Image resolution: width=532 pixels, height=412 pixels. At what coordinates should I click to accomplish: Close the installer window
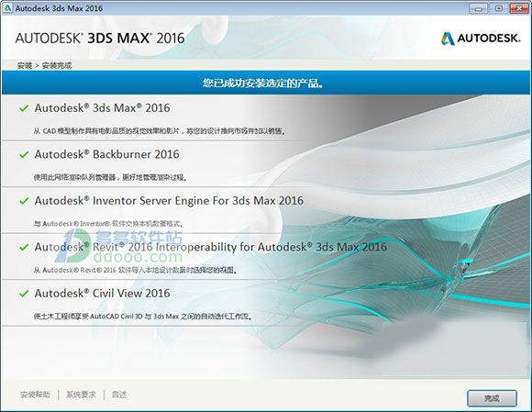(x=519, y=8)
